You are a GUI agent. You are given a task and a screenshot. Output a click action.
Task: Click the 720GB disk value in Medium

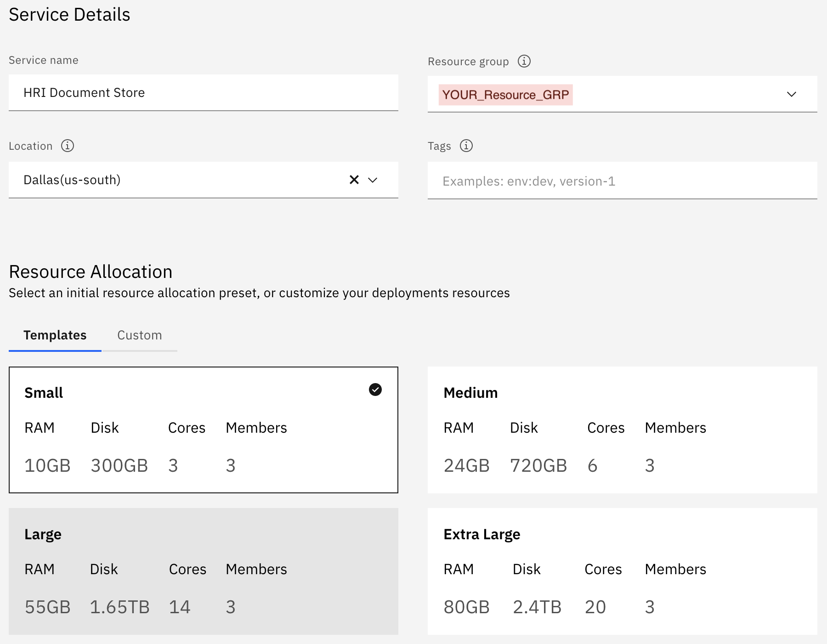538,466
